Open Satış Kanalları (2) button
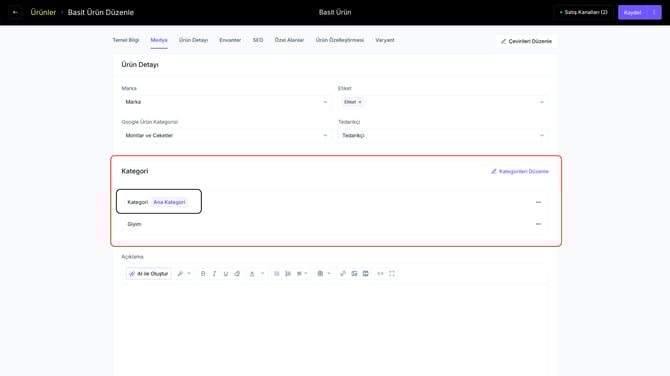Image resolution: width=670 pixels, height=376 pixels. (x=583, y=12)
